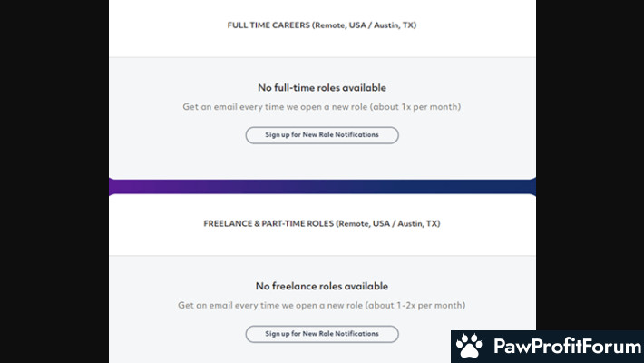The image size is (644, 363).
Task: Click Sign up for New Role Notifications under freelance roles
Action: point(322,334)
